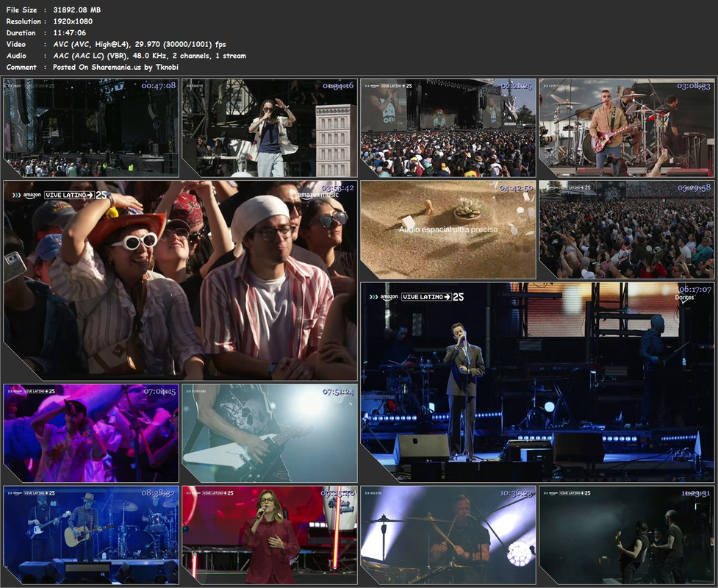Image resolution: width=718 pixels, height=588 pixels.
Task: Select the dense crowd thumbnail at 05:29:58
Action: click(627, 229)
